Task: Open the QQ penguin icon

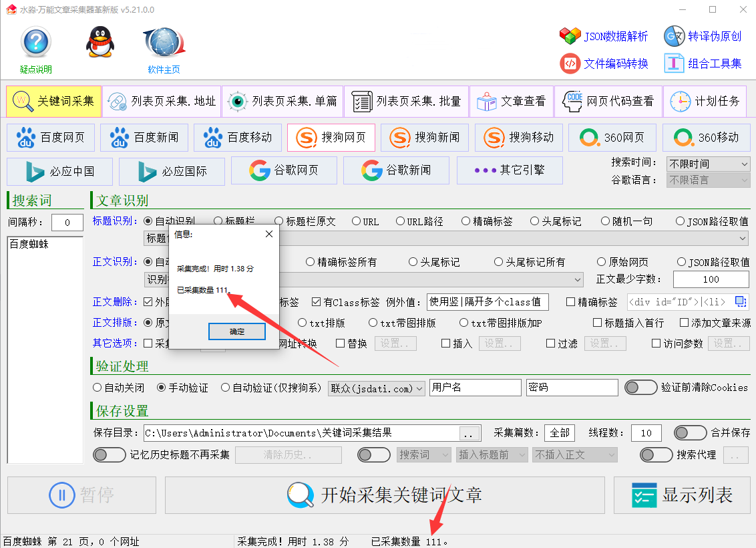Action: (x=100, y=43)
